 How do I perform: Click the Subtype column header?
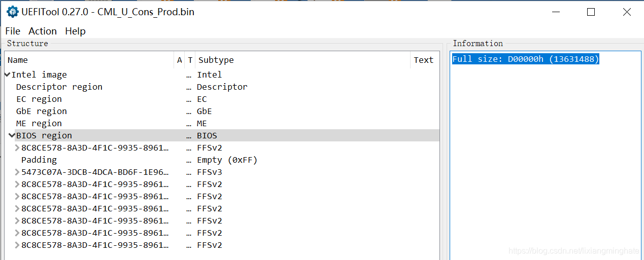click(302, 60)
